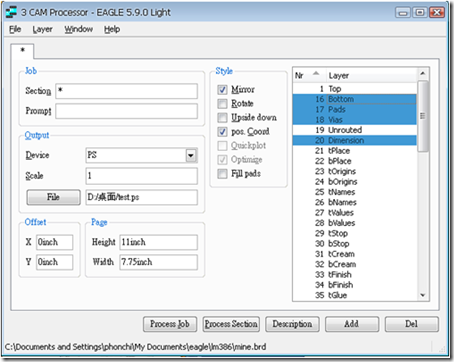Click the Scale input field
Screen dimensions: 454x362
[142, 176]
